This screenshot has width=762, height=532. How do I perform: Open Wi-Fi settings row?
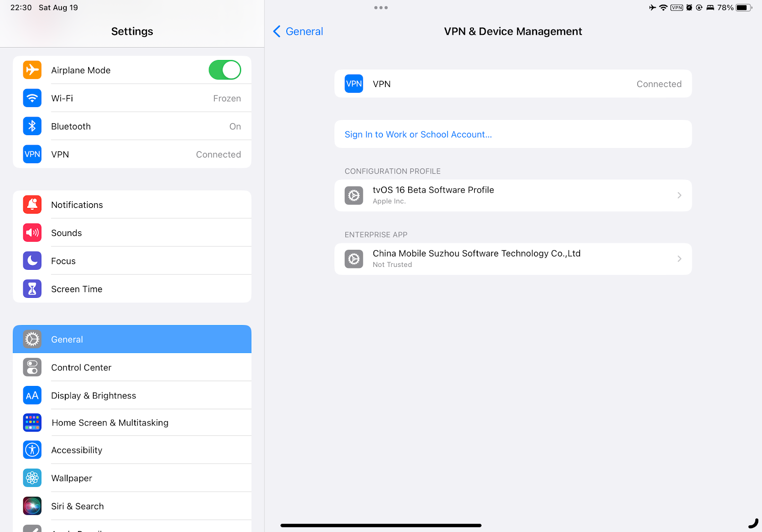coord(132,98)
